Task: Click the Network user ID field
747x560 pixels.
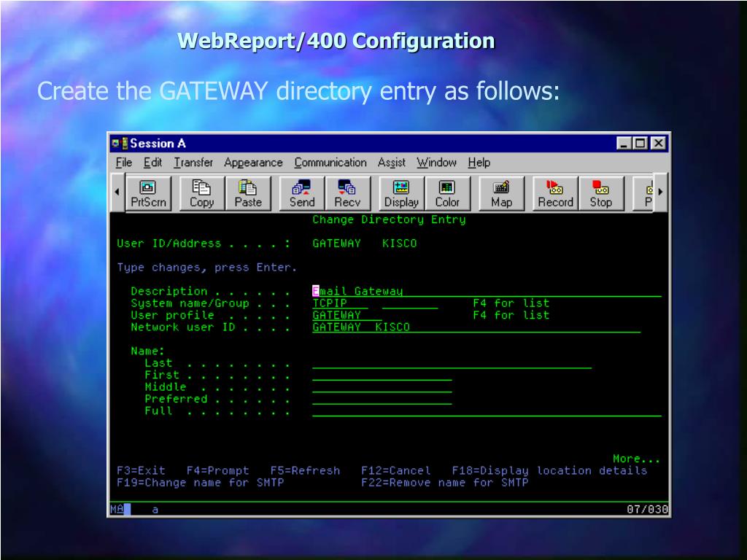Action: pyautogui.click(x=476, y=327)
